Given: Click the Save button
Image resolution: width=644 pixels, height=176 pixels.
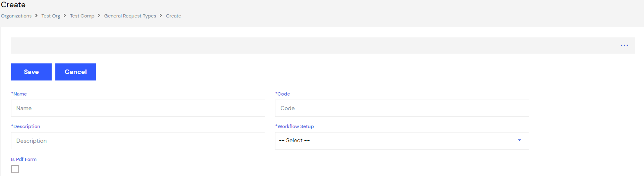Looking at the screenshot, I should pyautogui.click(x=31, y=72).
